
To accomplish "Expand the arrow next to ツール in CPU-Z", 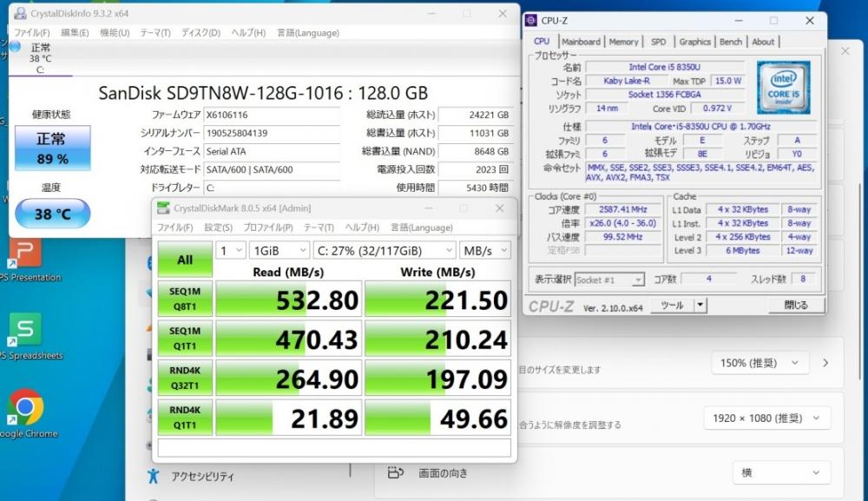I will [x=700, y=305].
